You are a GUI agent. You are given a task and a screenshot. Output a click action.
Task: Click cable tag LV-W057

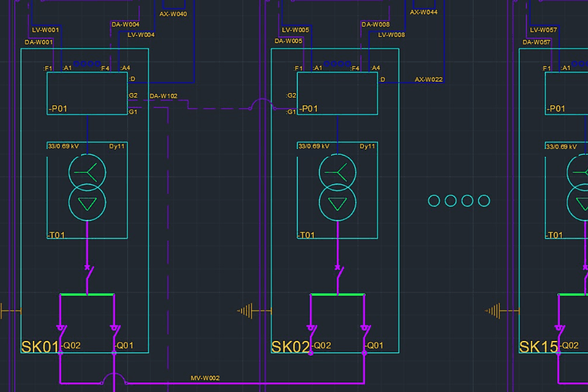pos(543,29)
